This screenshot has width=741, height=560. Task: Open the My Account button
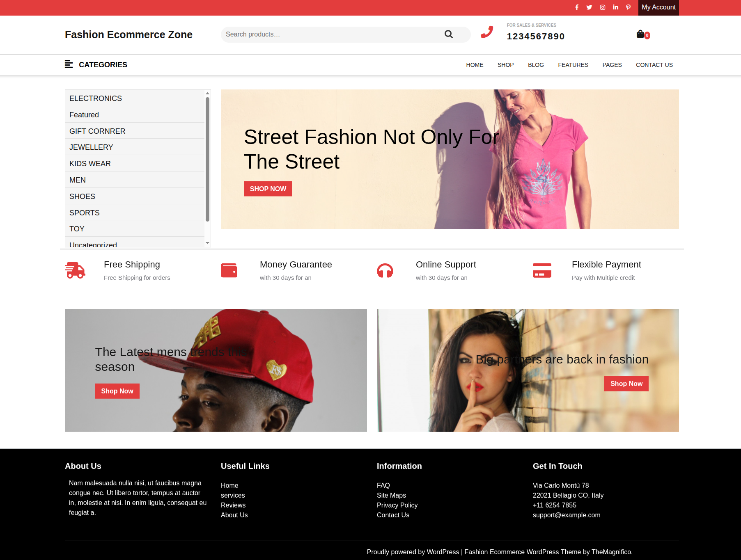(658, 7)
